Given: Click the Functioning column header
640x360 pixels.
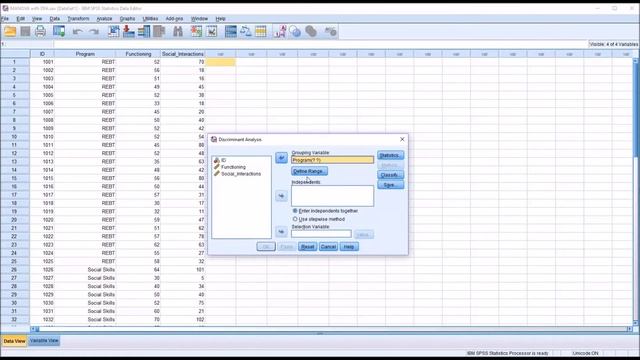Looking at the screenshot, I should coord(138,54).
